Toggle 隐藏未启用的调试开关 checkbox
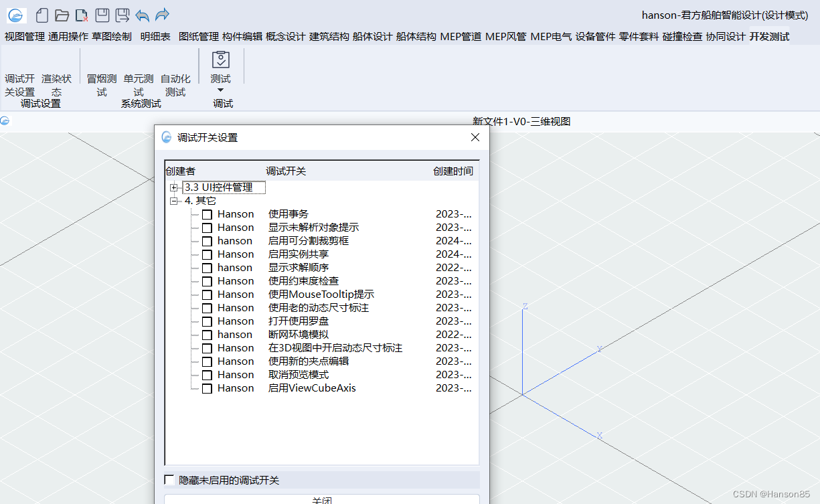820x504 pixels. pos(169,480)
